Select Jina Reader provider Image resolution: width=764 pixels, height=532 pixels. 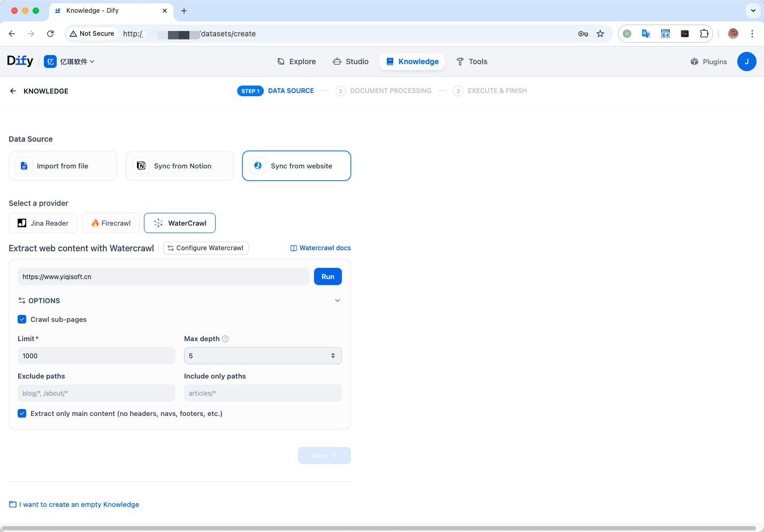[43, 223]
